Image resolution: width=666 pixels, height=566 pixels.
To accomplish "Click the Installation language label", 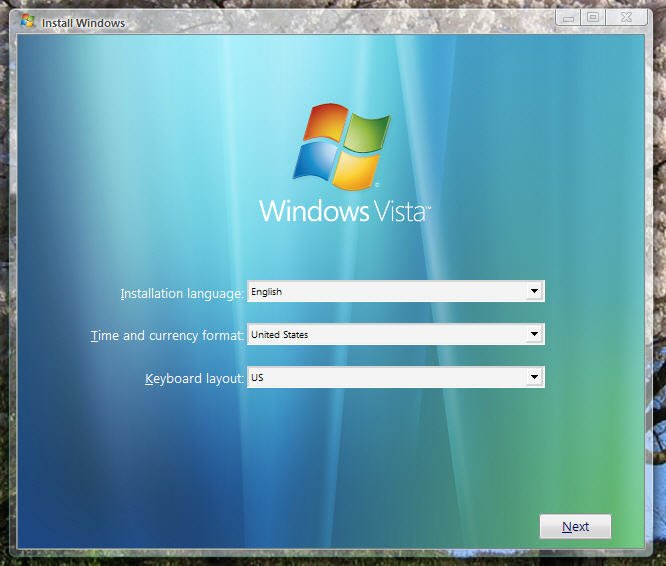I will pyautogui.click(x=181, y=293).
